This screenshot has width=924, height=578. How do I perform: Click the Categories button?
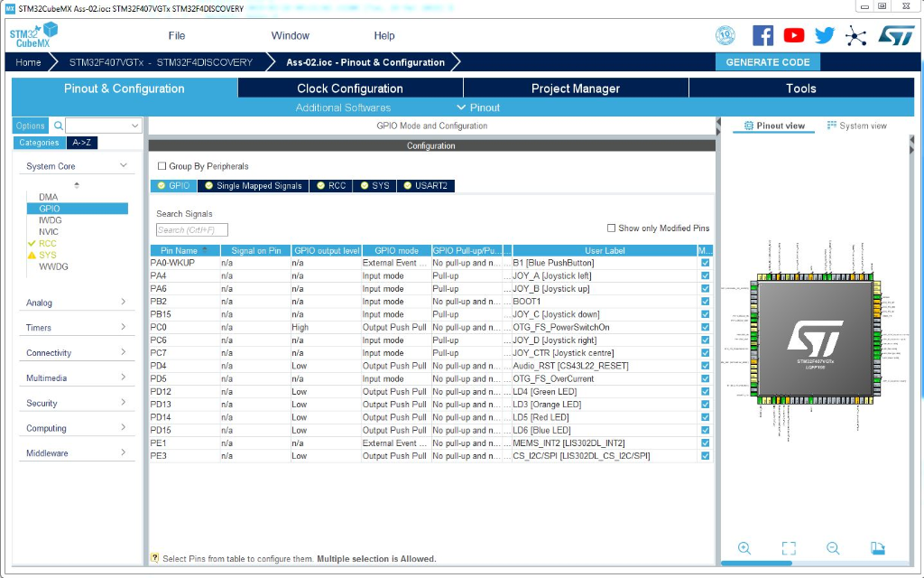(x=39, y=143)
